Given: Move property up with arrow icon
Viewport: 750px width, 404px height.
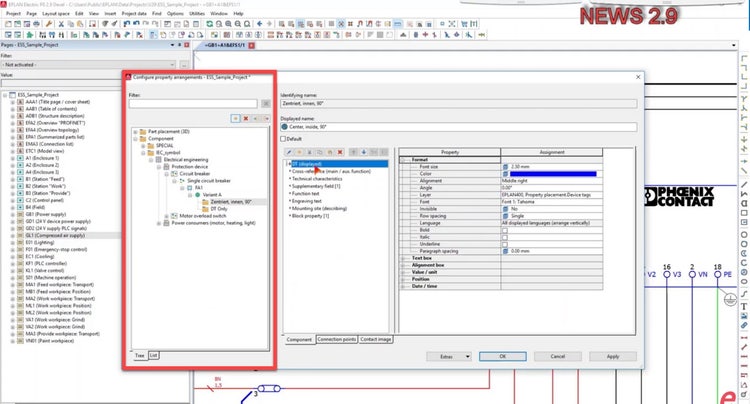Looking at the screenshot, I should (x=352, y=152).
